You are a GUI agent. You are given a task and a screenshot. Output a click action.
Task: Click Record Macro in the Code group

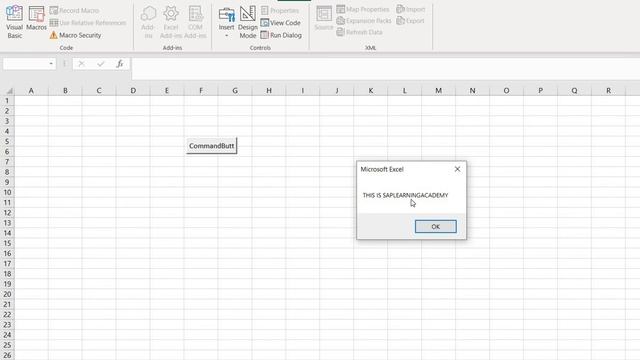tap(74, 10)
